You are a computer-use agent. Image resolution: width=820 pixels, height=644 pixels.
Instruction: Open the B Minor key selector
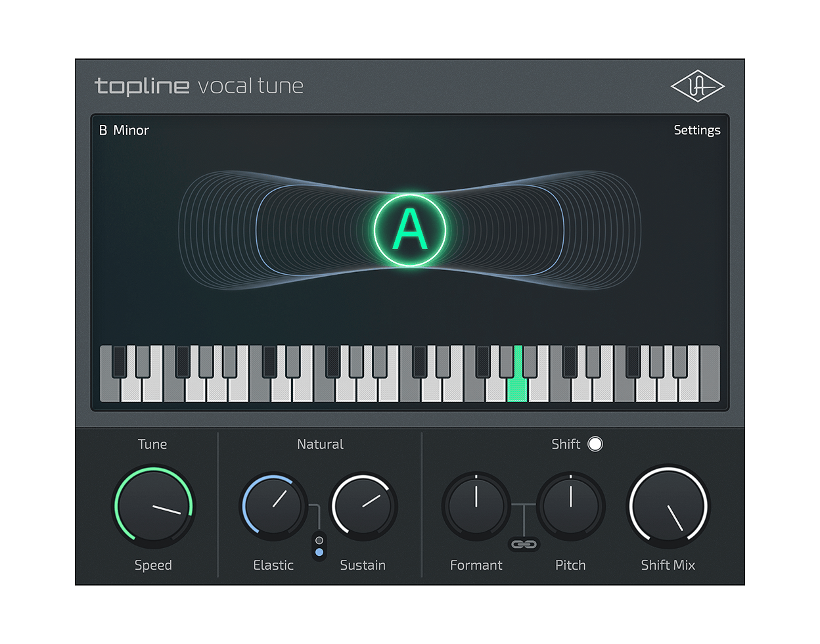pyautogui.click(x=124, y=130)
